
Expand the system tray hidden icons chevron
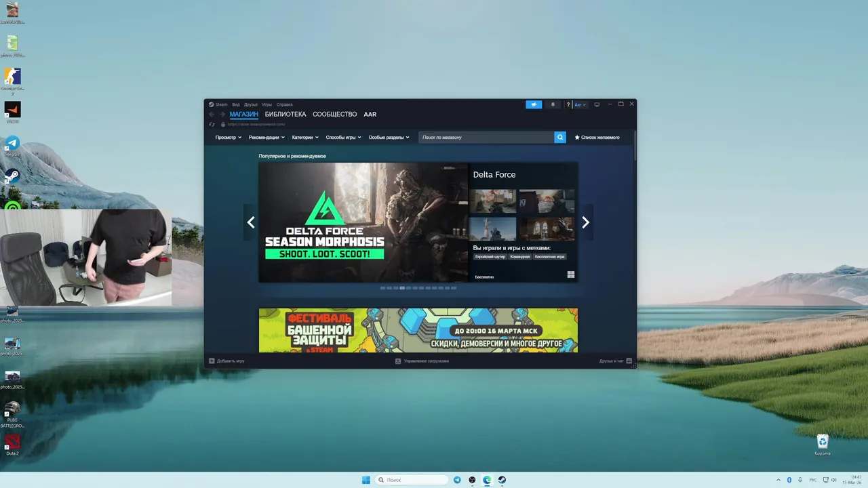778,480
